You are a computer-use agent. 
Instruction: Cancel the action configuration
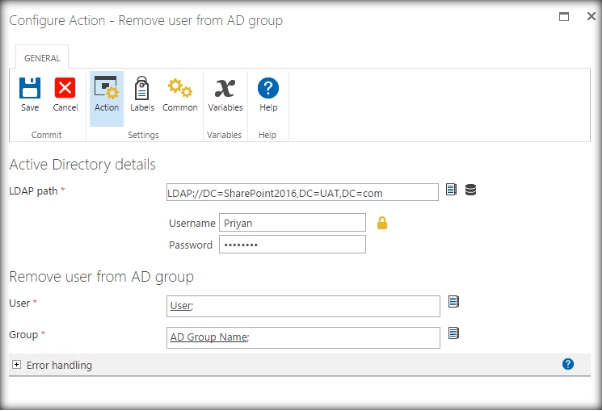[65, 95]
